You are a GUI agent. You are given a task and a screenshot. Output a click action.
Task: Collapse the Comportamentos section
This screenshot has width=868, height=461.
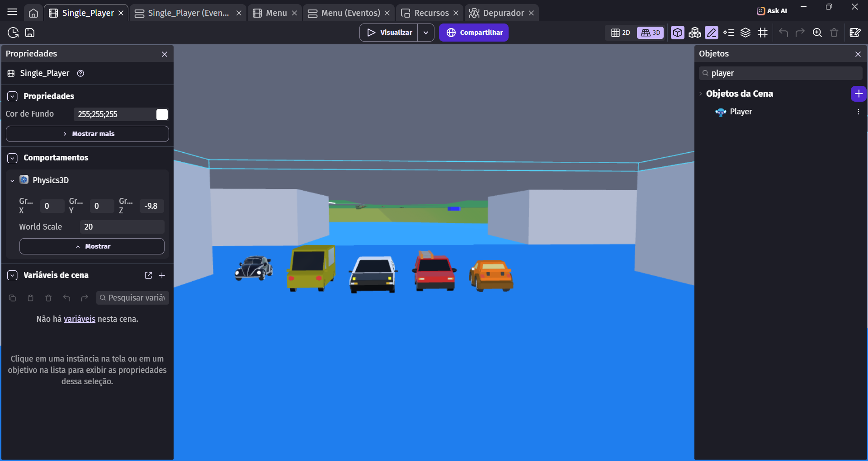(x=13, y=158)
